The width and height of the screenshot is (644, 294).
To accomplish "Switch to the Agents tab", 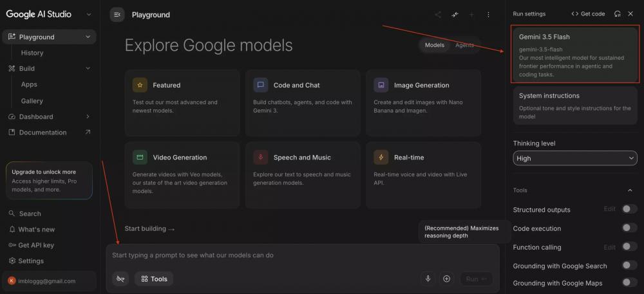I will pos(464,45).
